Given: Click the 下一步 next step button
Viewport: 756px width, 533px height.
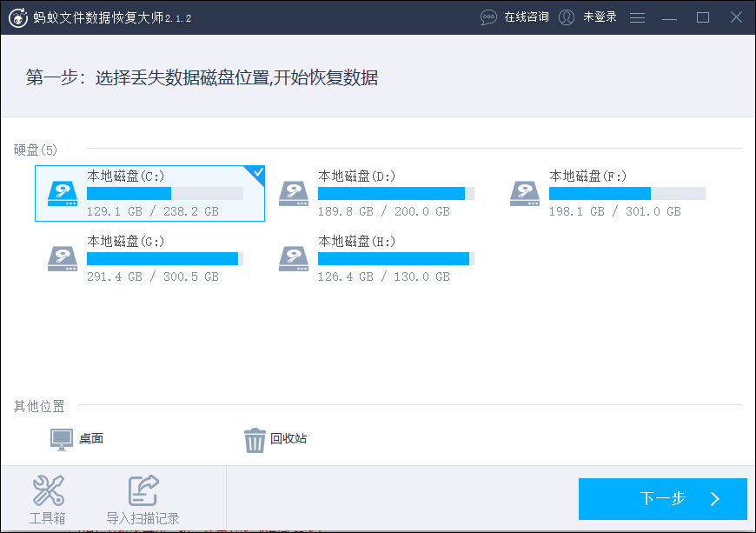Looking at the screenshot, I should (662, 499).
